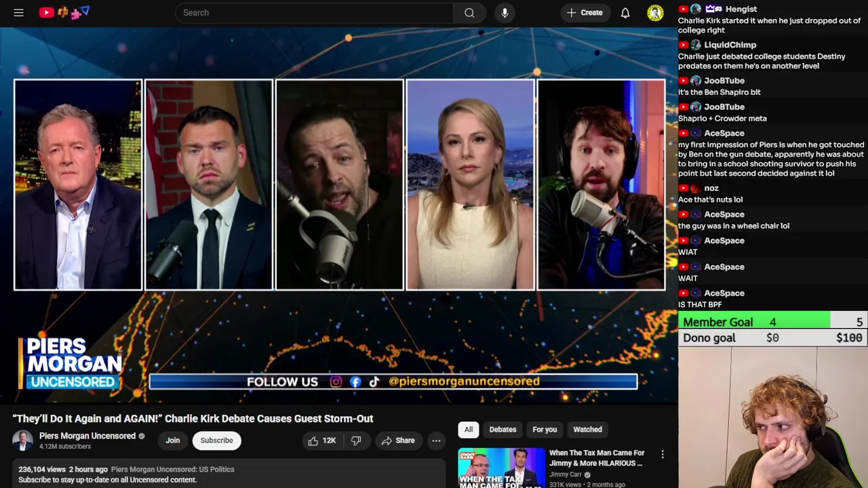This screenshot has width=868, height=488.
Task: Share the Piers Morgan video
Action: point(398,441)
